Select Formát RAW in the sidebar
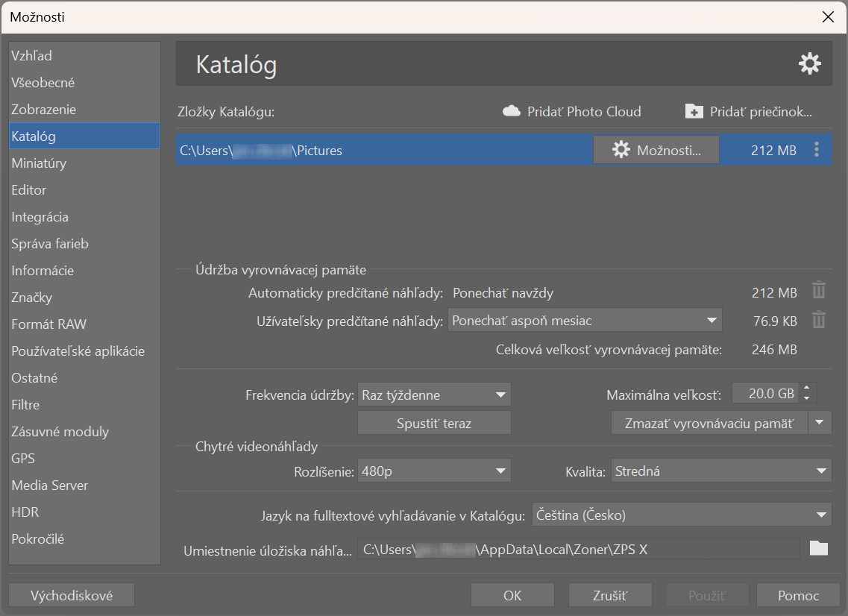 pos(84,324)
